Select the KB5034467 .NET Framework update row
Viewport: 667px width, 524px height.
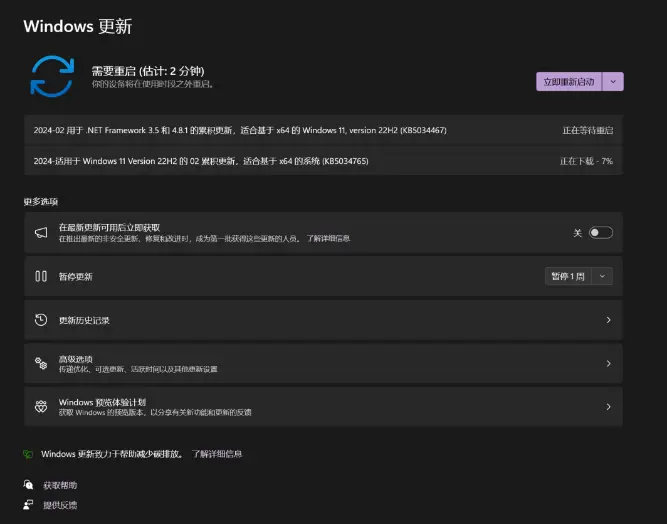(323, 130)
